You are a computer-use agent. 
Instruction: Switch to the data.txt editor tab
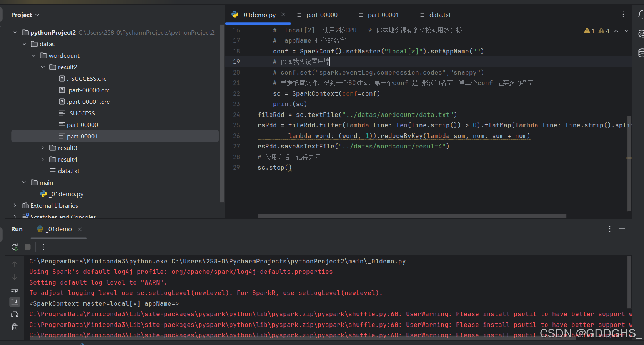pos(436,15)
